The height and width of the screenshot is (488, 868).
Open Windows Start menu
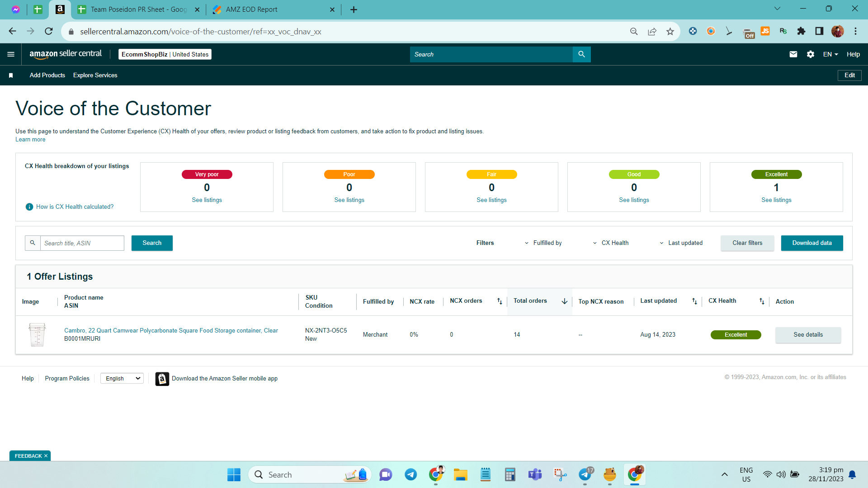point(234,475)
